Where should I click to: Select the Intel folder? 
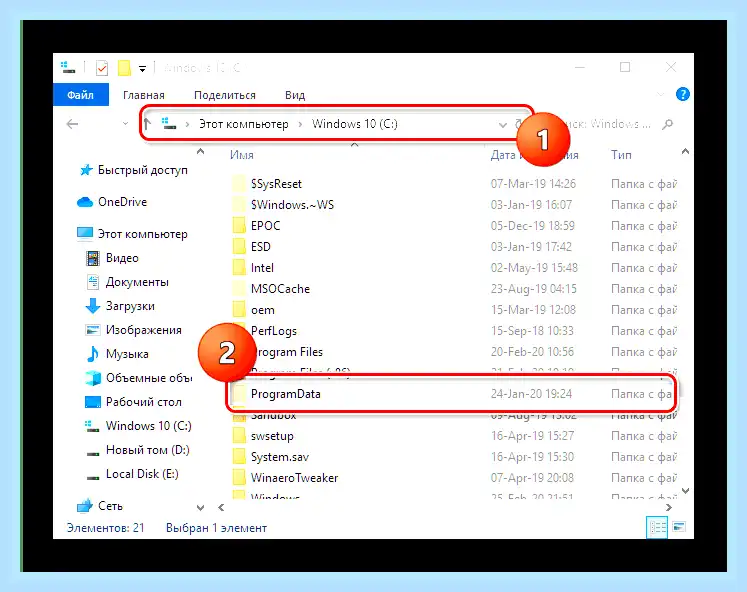[262, 268]
